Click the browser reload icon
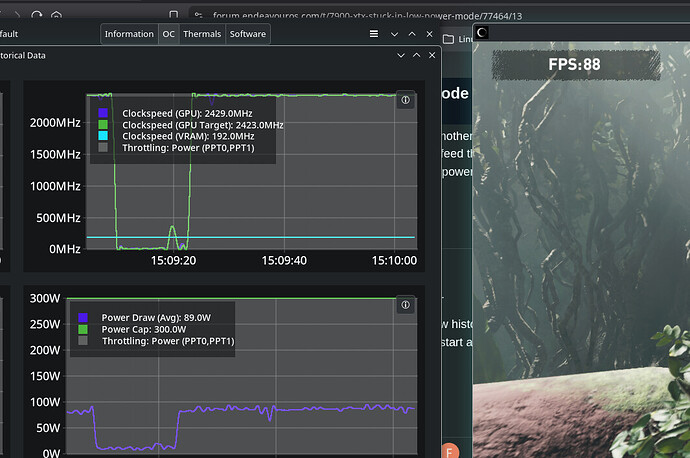Screen dimensions: 690x458 coord(37,16)
